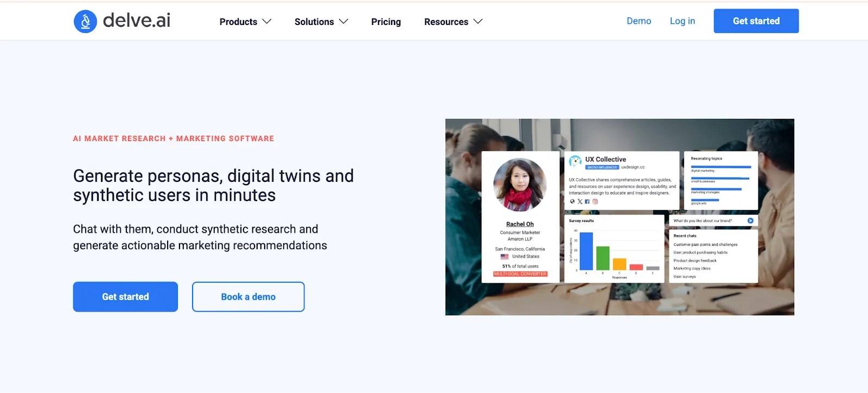Expand the Resources dropdown chevron
868x393 pixels.
[478, 22]
